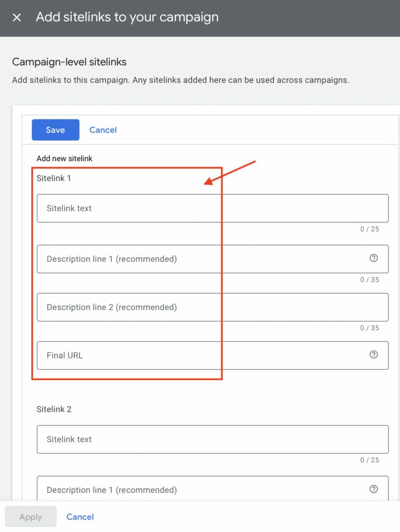Focus the Sitelink 1 text field

pyautogui.click(x=212, y=208)
